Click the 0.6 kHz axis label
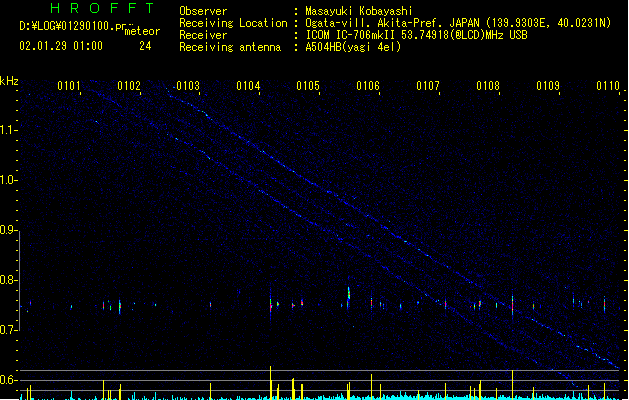629x400 pixels. 8,380
